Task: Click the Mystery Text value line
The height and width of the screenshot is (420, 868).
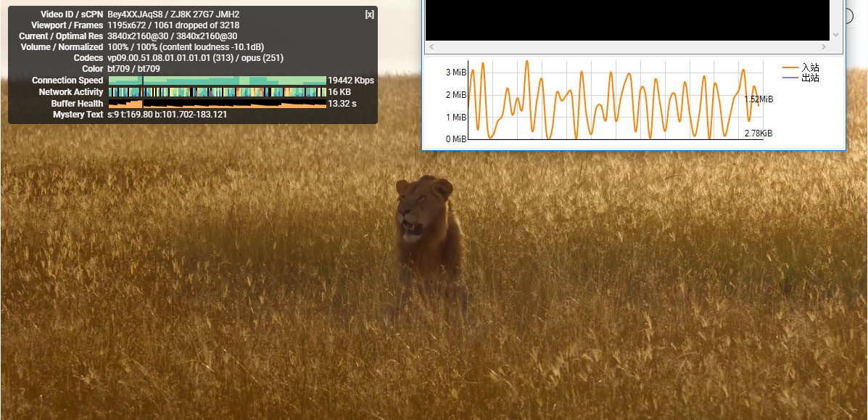Action: [x=167, y=115]
